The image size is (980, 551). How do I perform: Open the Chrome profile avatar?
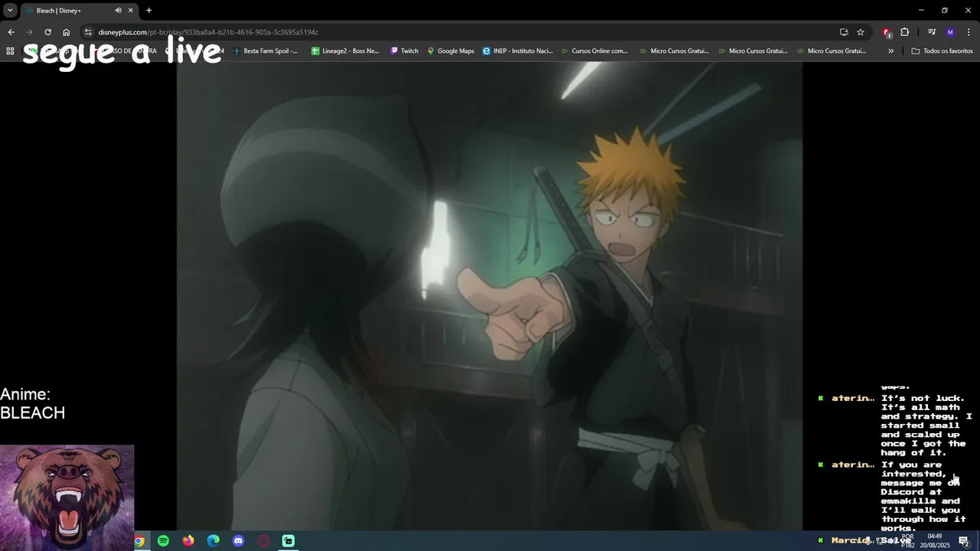coord(950,32)
